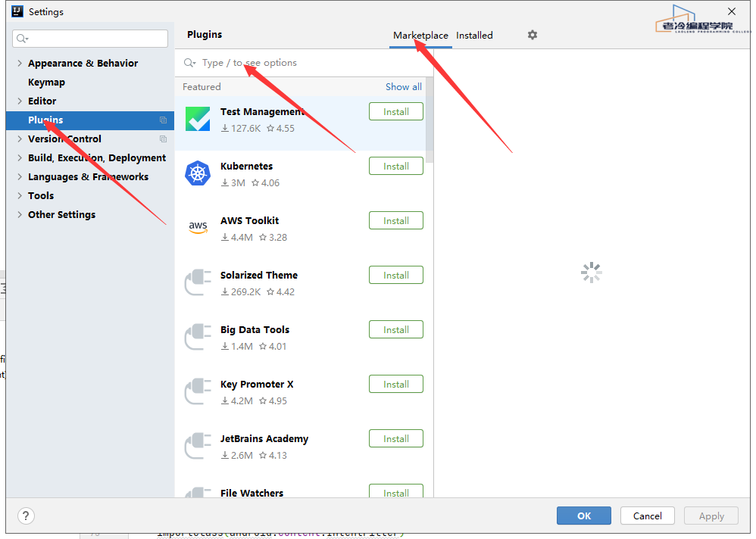Open the plugins gear settings menu
The image size is (756, 539).
tap(533, 35)
